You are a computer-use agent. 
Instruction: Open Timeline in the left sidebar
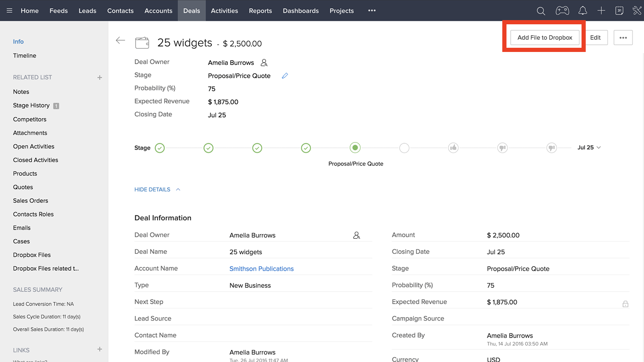(x=24, y=56)
